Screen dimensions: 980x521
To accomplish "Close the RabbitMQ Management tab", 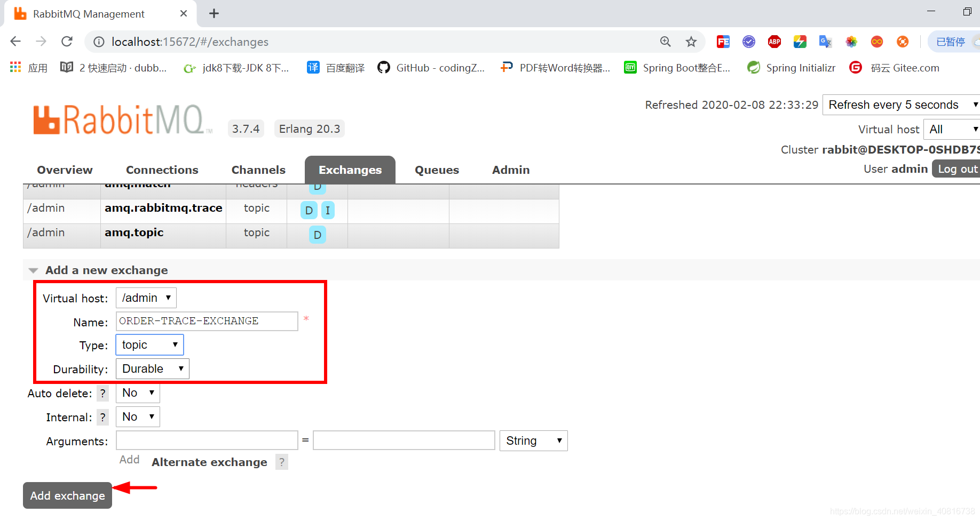I will [x=184, y=13].
